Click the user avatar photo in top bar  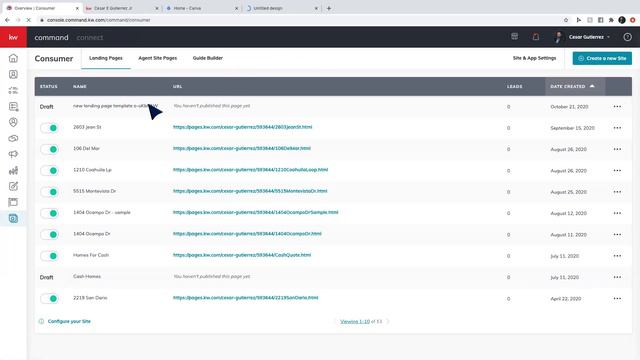pos(558,37)
